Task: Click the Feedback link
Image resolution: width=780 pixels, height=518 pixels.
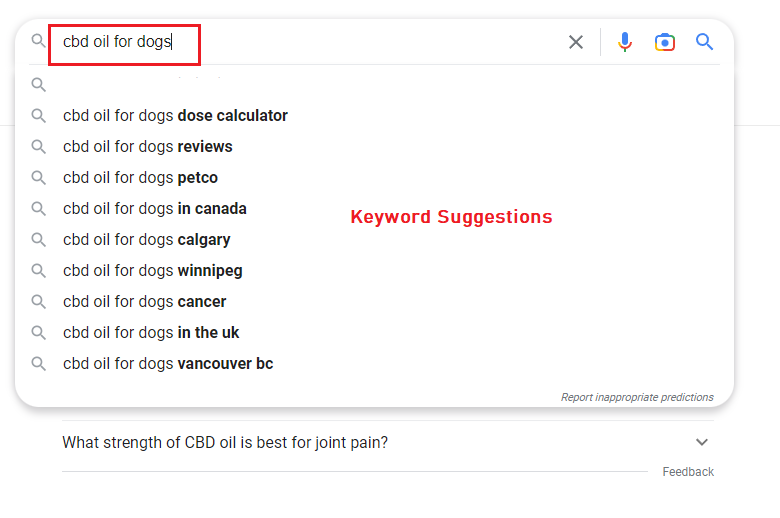Action: tap(688, 472)
